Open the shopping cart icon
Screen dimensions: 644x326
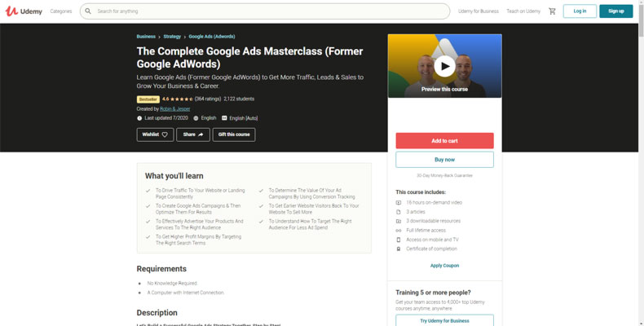(552, 11)
